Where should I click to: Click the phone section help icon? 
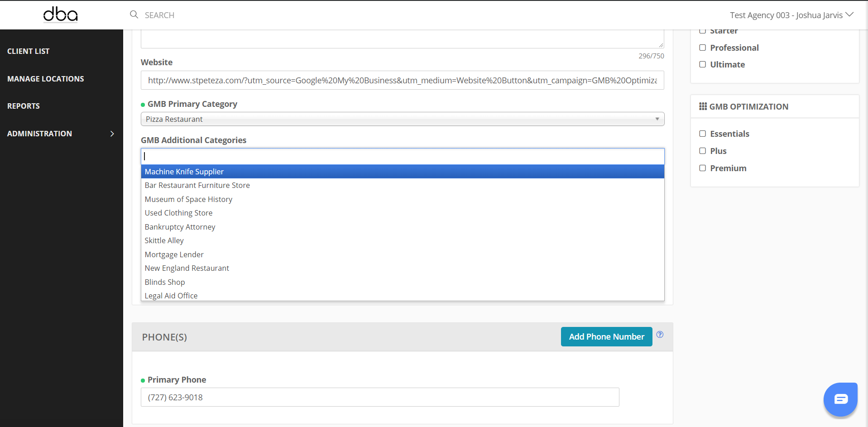click(660, 335)
